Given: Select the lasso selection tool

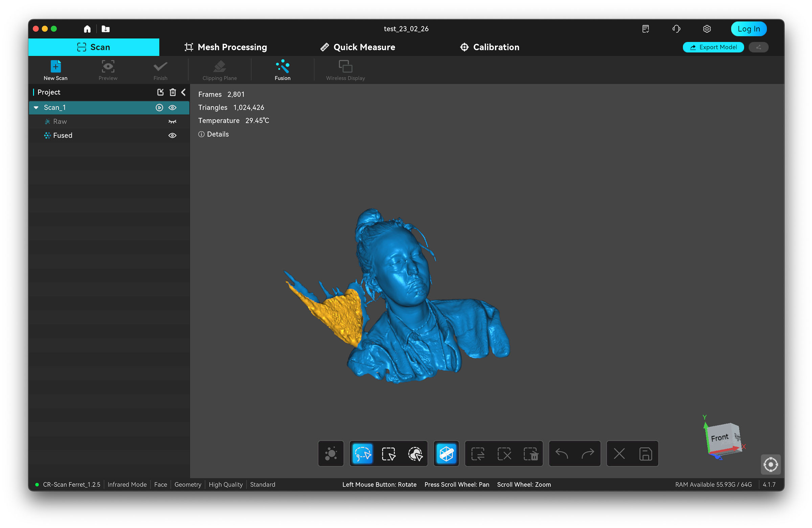Looking at the screenshot, I should point(362,454).
